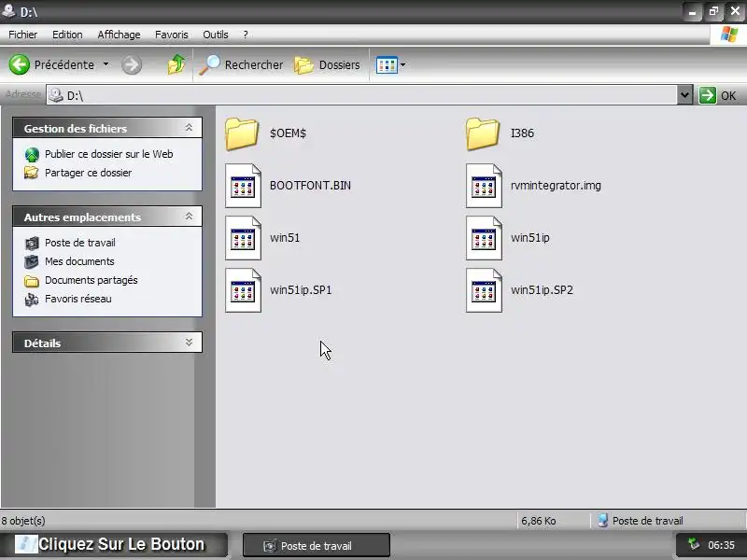
Task: Collapse the Autres emplacements panel
Action: coord(190,217)
